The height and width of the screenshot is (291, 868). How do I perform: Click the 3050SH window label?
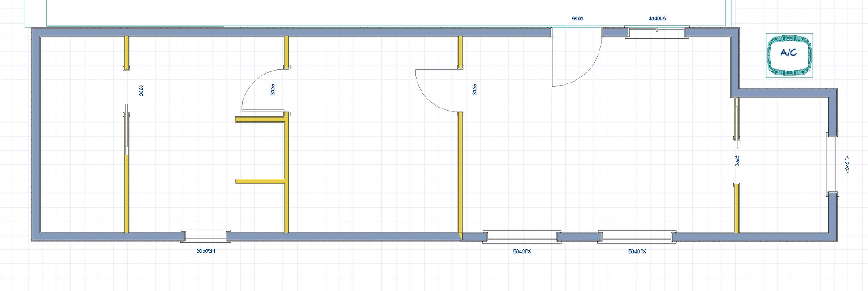pyautogui.click(x=206, y=251)
